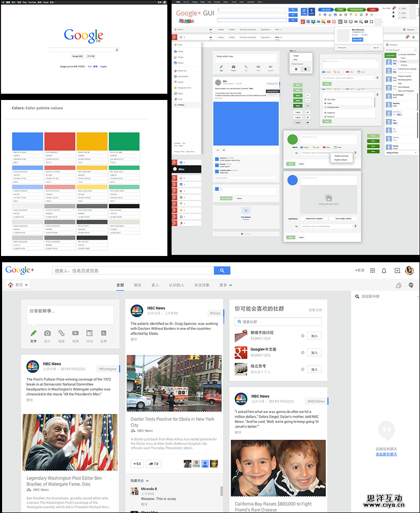Toggle the Snooze notifications checkbox
Screen dimensions: 420x513
pos(399,54)
